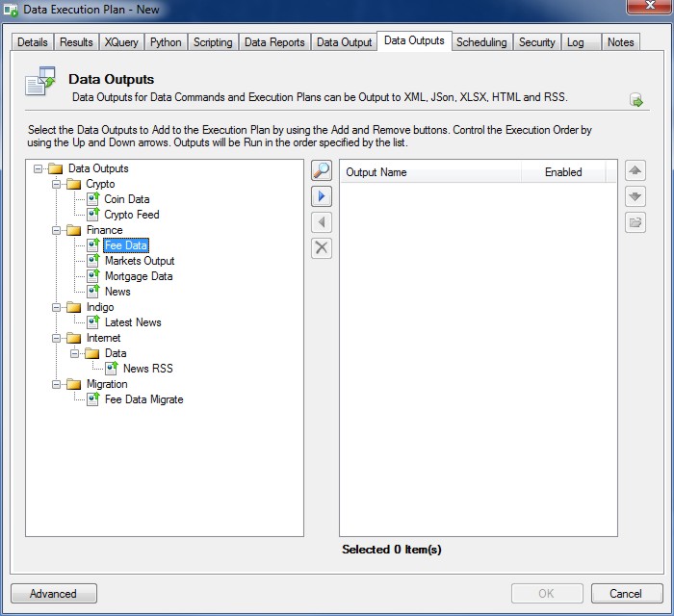Image resolution: width=674 pixels, height=616 pixels.
Task: Click the green export icon near header
Action: pyautogui.click(x=636, y=100)
